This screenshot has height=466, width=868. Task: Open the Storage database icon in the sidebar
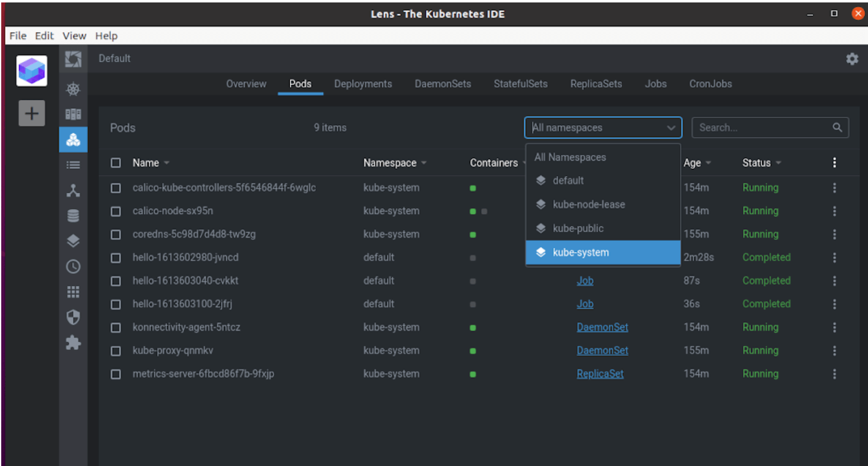73,216
